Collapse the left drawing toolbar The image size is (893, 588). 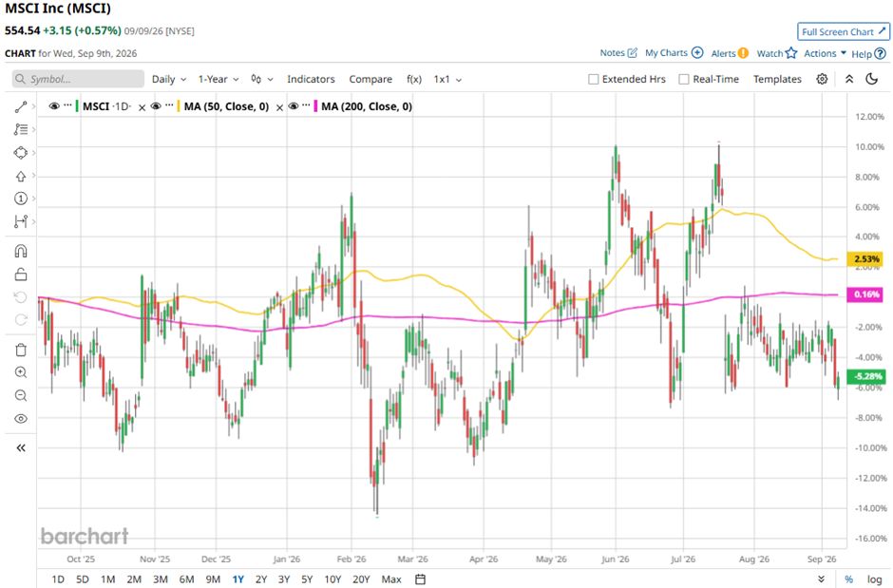tap(21, 448)
